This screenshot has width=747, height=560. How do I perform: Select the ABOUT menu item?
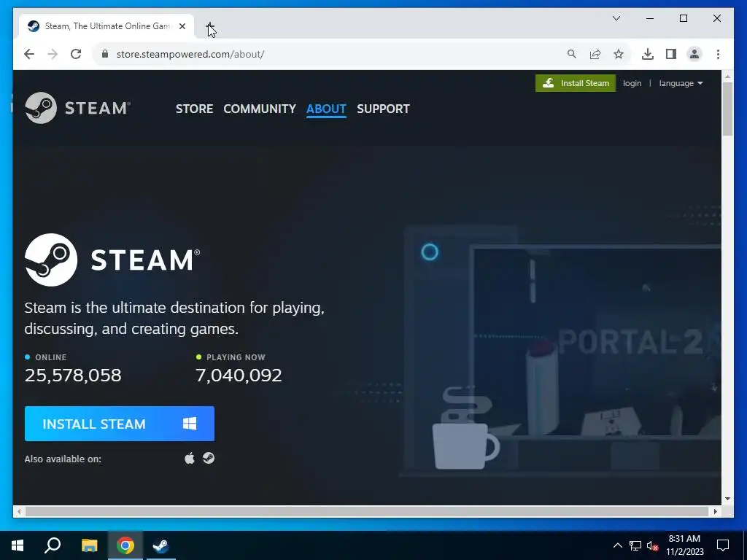326,109
